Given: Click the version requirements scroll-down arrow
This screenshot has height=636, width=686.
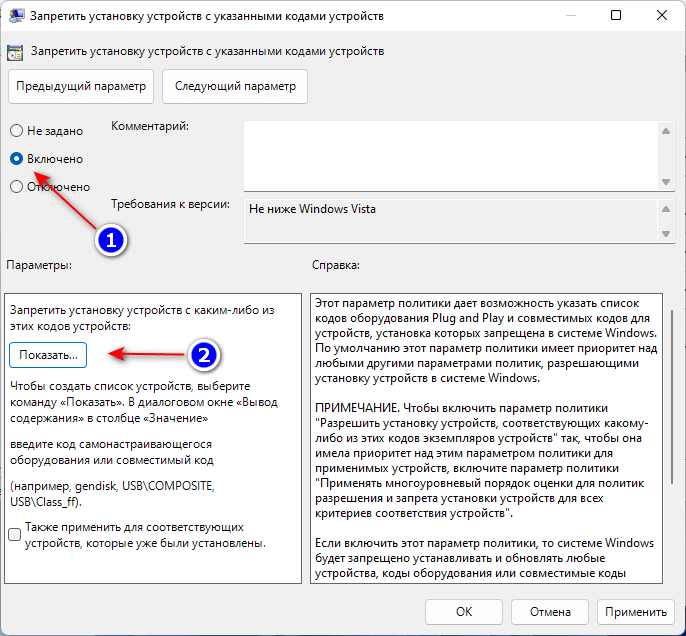Looking at the screenshot, I should (666, 234).
